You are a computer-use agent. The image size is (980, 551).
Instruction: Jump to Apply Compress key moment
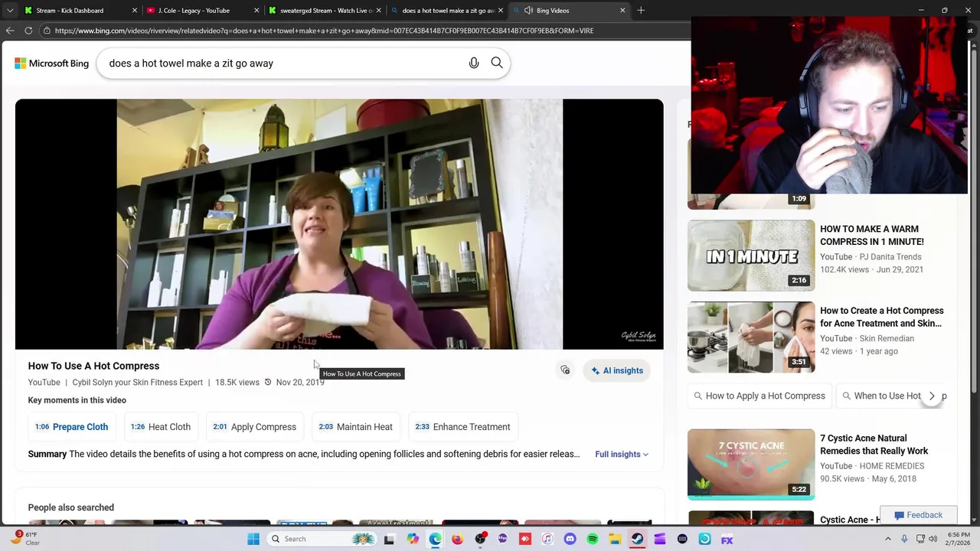point(255,427)
